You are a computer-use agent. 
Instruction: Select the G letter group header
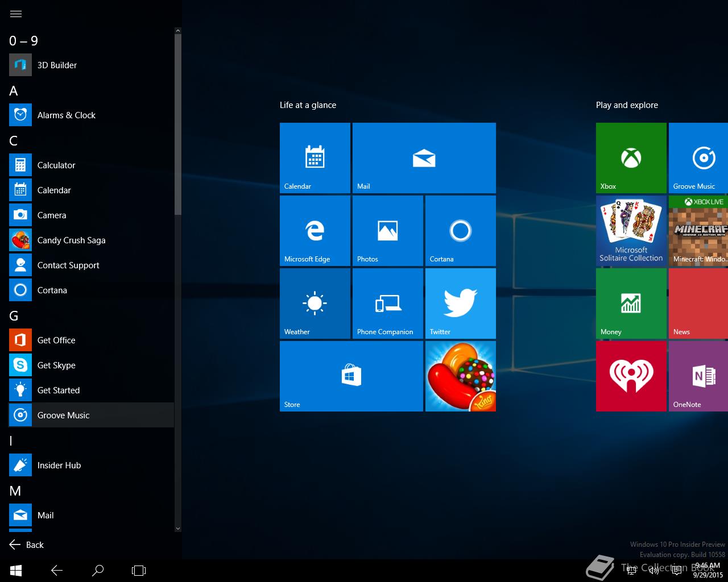point(14,316)
